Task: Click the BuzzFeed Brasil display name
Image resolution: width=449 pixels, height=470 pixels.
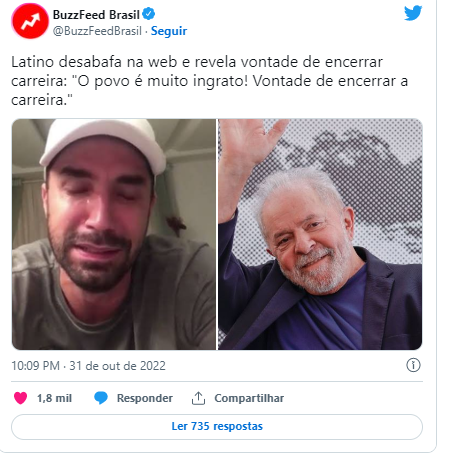Action: coord(96,15)
